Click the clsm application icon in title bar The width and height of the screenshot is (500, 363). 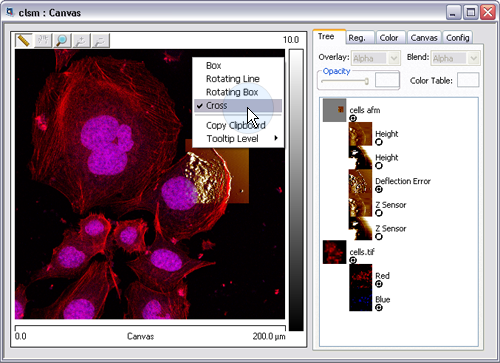10,13
